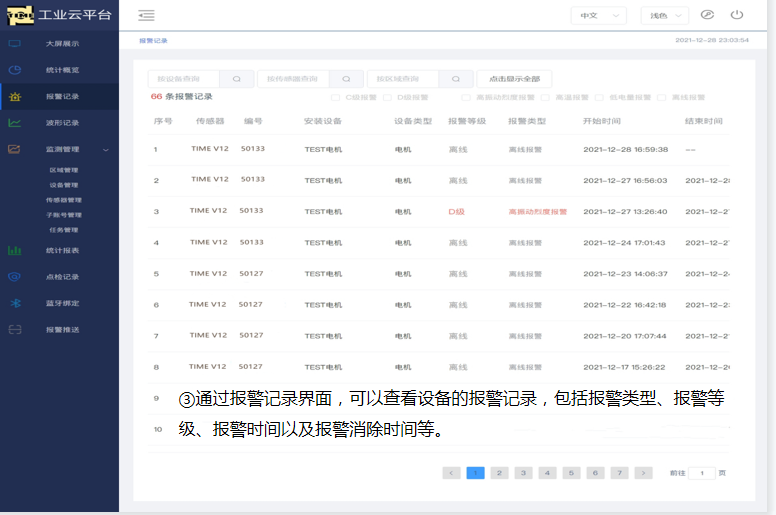Open 大屏展示 from the sidebar

pyautogui.click(x=62, y=44)
